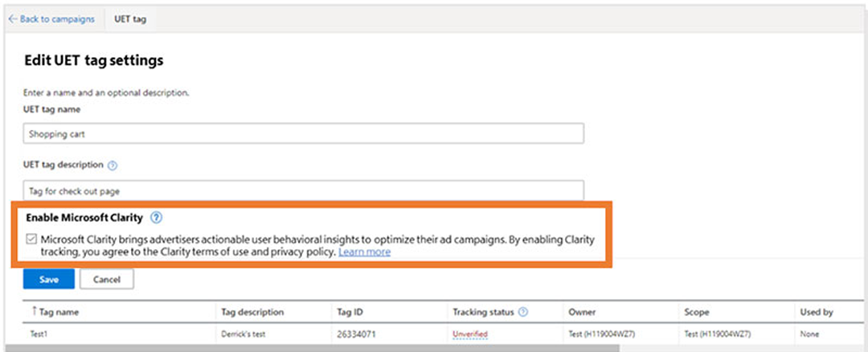Click the Scope column header
The height and width of the screenshot is (352, 868).
tap(696, 312)
